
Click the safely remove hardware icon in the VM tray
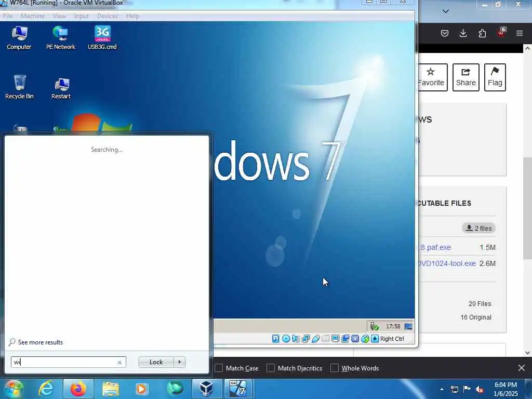(374, 326)
